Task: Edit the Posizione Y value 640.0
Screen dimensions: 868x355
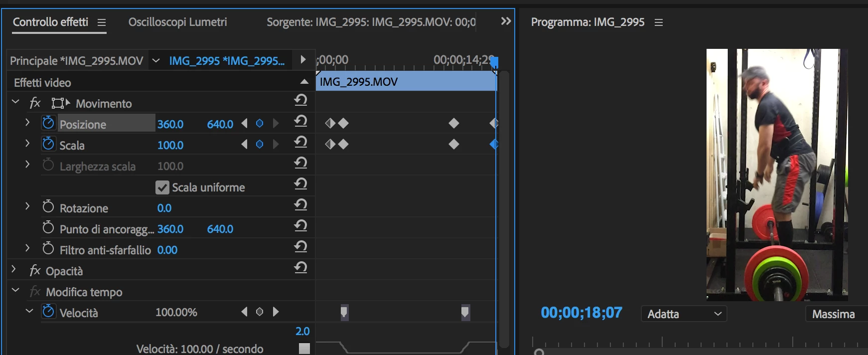Action: click(220, 124)
